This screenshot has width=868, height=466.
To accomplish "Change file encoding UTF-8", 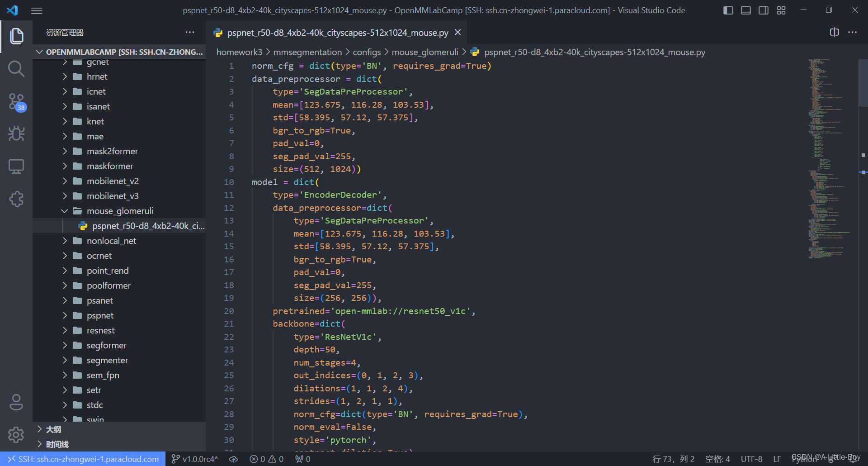I will tap(751, 459).
